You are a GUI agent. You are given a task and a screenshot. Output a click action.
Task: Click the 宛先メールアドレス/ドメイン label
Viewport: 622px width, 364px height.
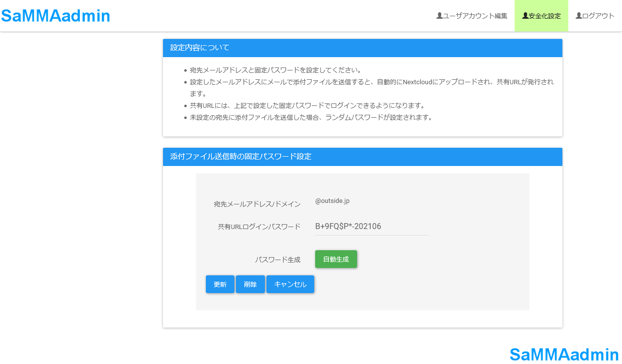point(257,204)
